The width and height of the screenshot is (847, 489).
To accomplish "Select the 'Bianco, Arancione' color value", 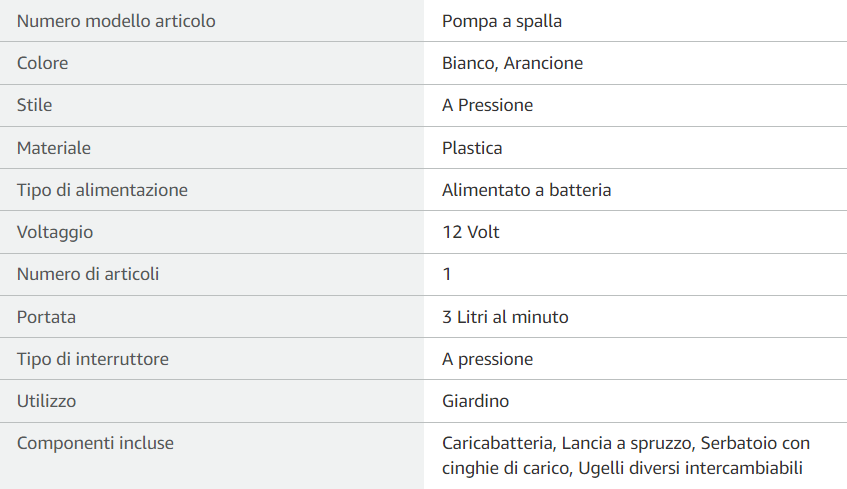I will coord(512,63).
